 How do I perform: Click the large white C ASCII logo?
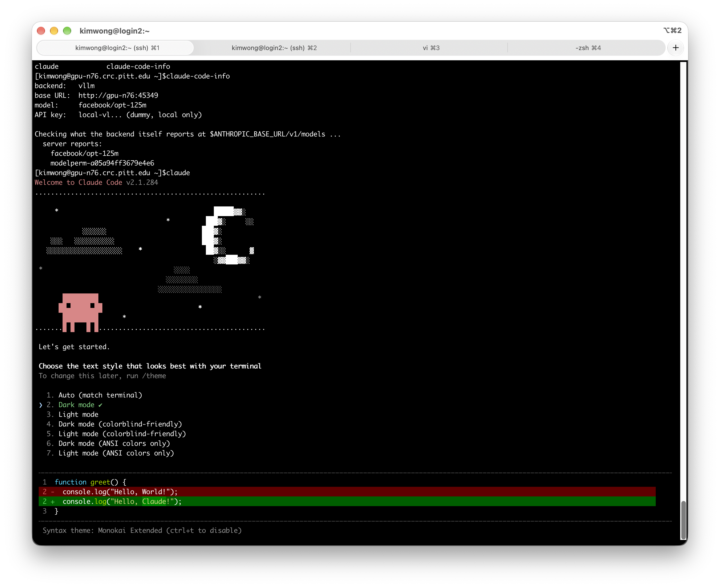pyautogui.click(x=228, y=235)
